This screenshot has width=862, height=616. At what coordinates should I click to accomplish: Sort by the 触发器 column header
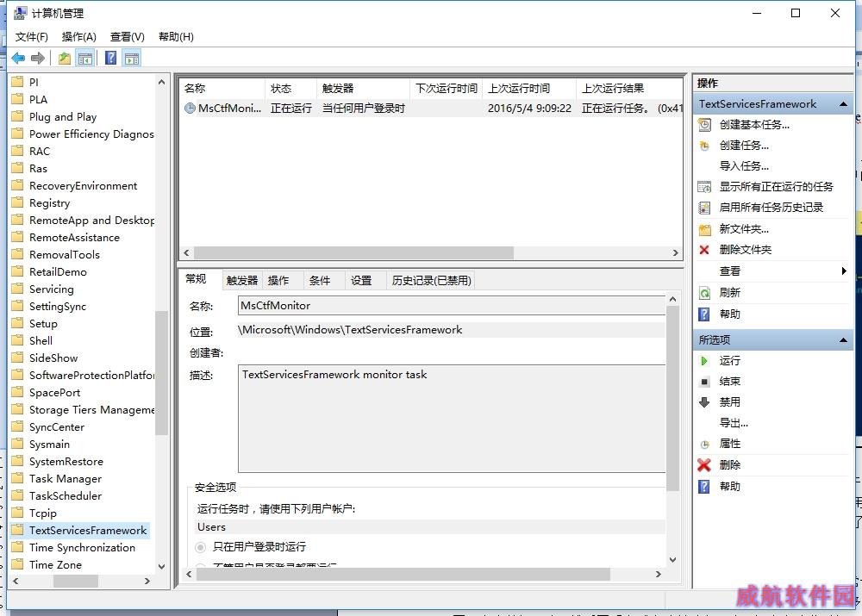coord(364,89)
